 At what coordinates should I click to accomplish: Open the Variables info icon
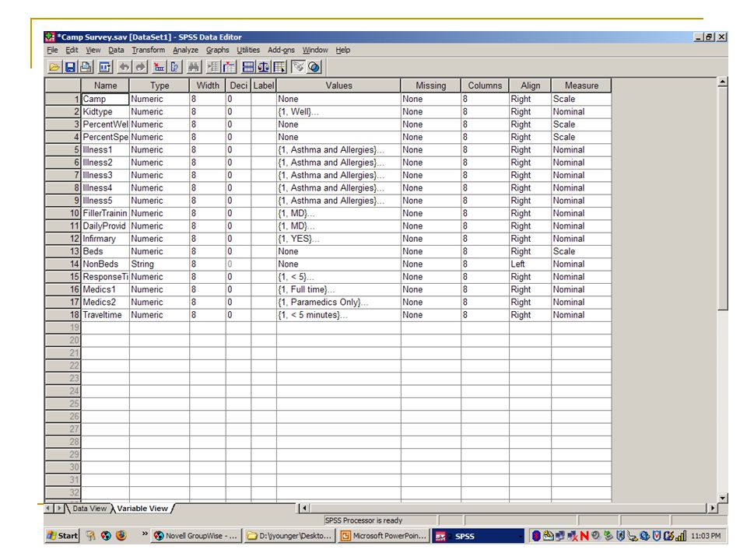[175, 67]
